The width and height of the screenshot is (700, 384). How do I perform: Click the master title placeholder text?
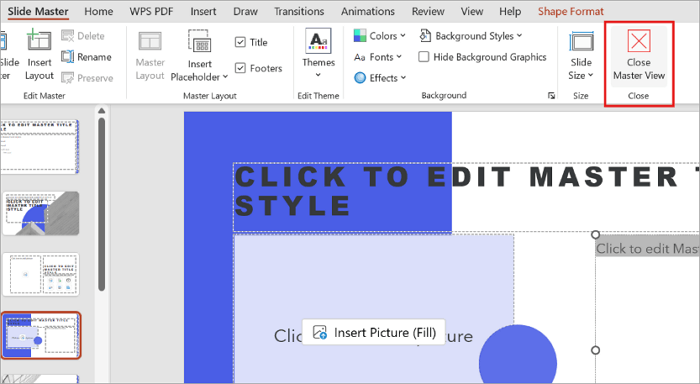tap(467, 191)
